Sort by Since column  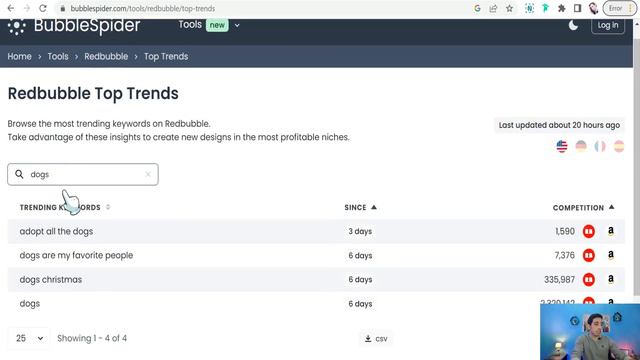360,207
